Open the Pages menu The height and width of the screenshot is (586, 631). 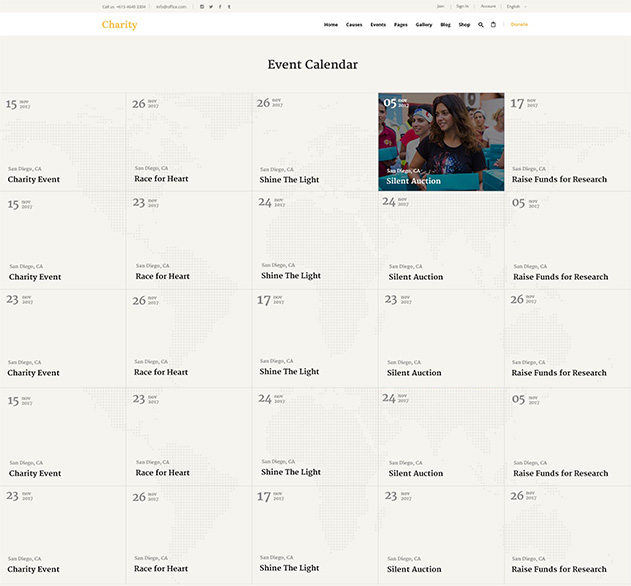[x=400, y=24]
